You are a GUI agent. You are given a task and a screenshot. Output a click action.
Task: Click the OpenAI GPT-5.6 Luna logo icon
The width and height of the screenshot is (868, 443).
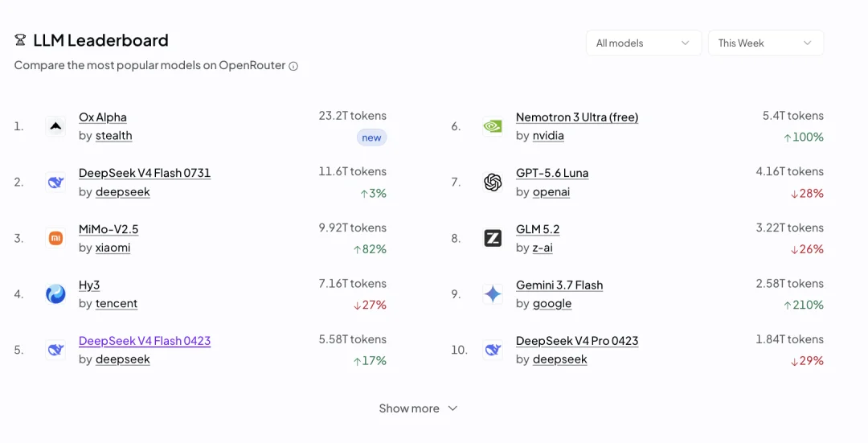pyautogui.click(x=493, y=183)
